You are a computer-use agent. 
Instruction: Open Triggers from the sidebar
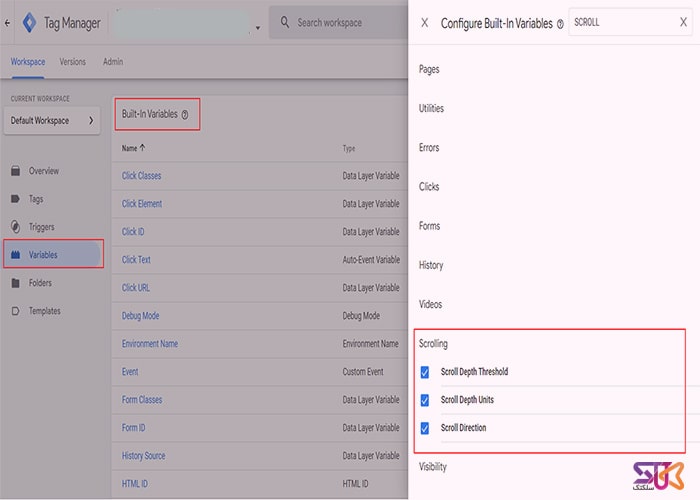(42, 227)
